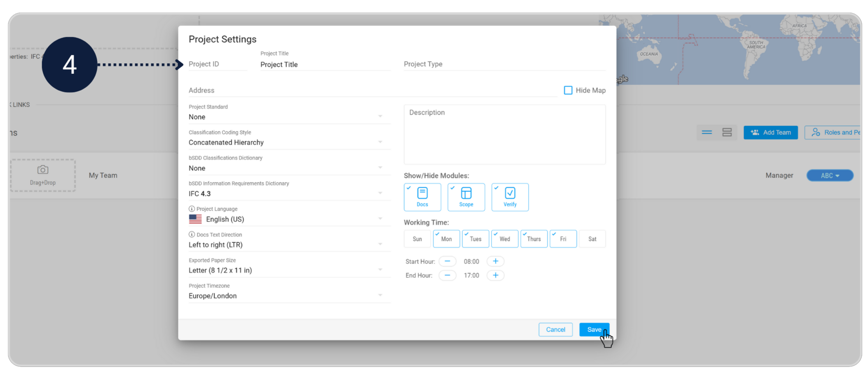The width and height of the screenshot is (868, 374).
Task: Open the ABC manager dropdown
Action: [830, 176]
